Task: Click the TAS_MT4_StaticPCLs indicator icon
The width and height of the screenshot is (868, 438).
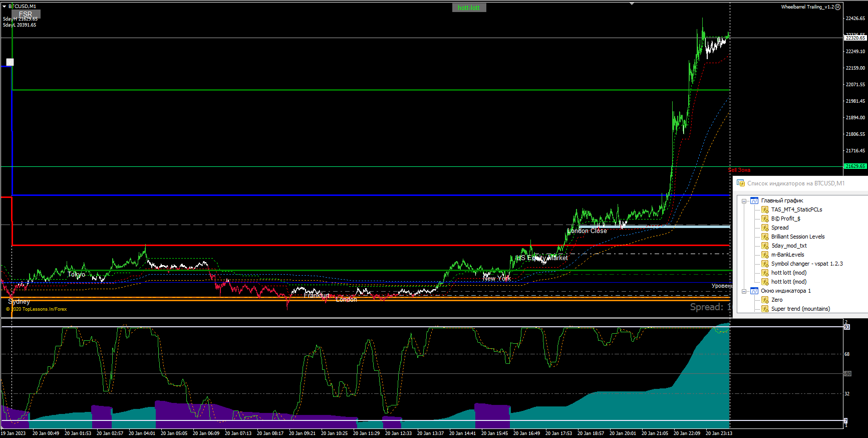Action: coord(765,209)
